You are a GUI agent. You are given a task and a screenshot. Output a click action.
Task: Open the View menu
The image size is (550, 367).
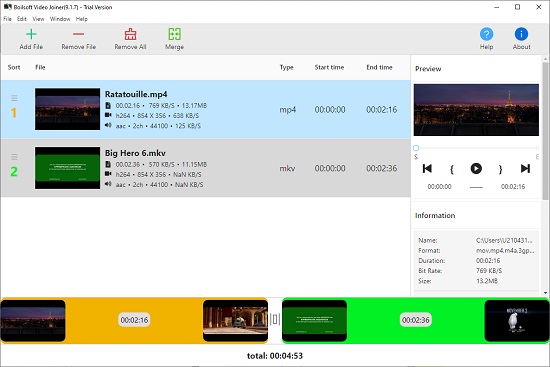(38, 19)
